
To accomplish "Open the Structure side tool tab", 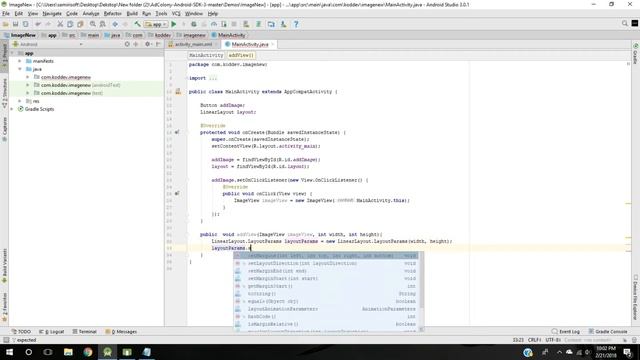I will (x=4, y=94).
